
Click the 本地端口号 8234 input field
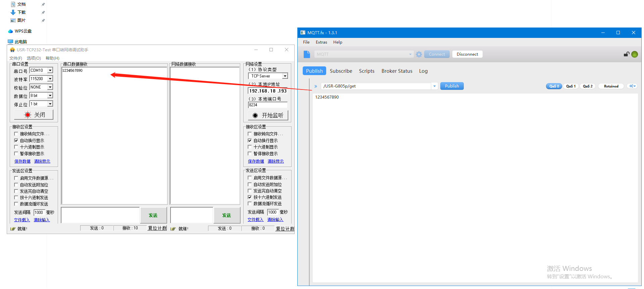(x=267, y=105)
